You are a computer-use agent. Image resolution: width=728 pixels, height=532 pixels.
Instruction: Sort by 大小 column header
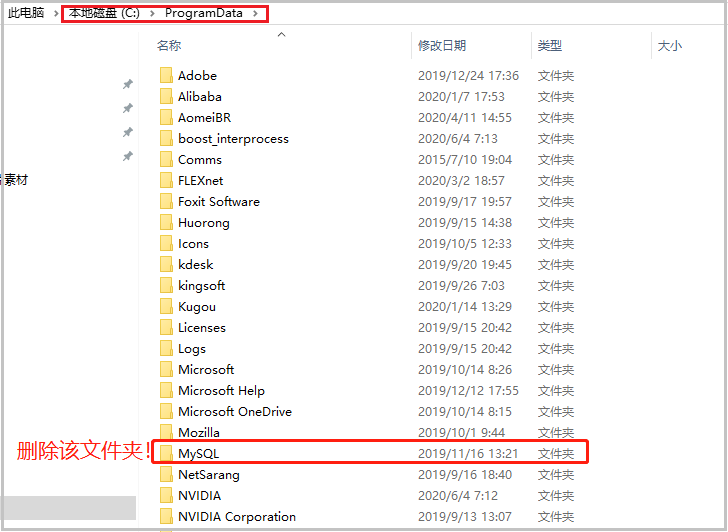[670, 45]
